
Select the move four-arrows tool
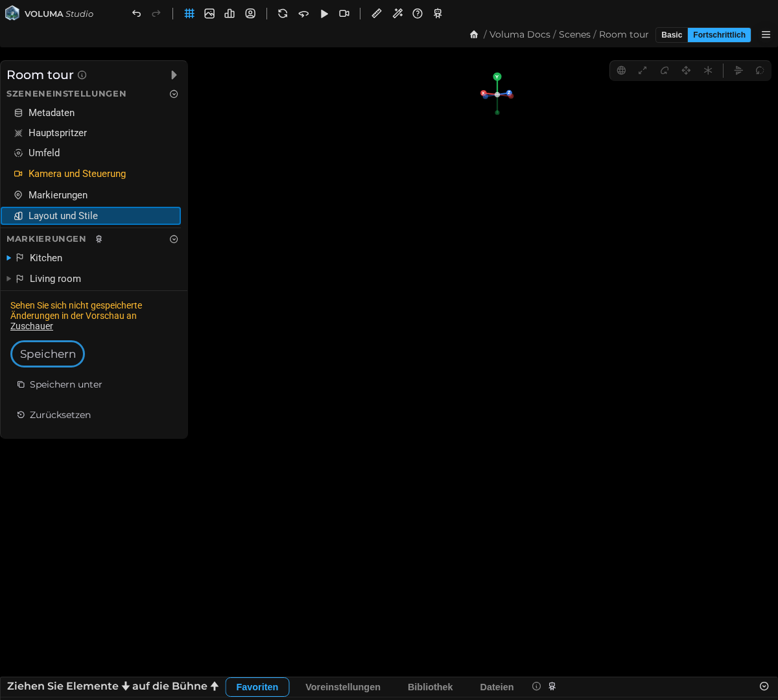686,71
